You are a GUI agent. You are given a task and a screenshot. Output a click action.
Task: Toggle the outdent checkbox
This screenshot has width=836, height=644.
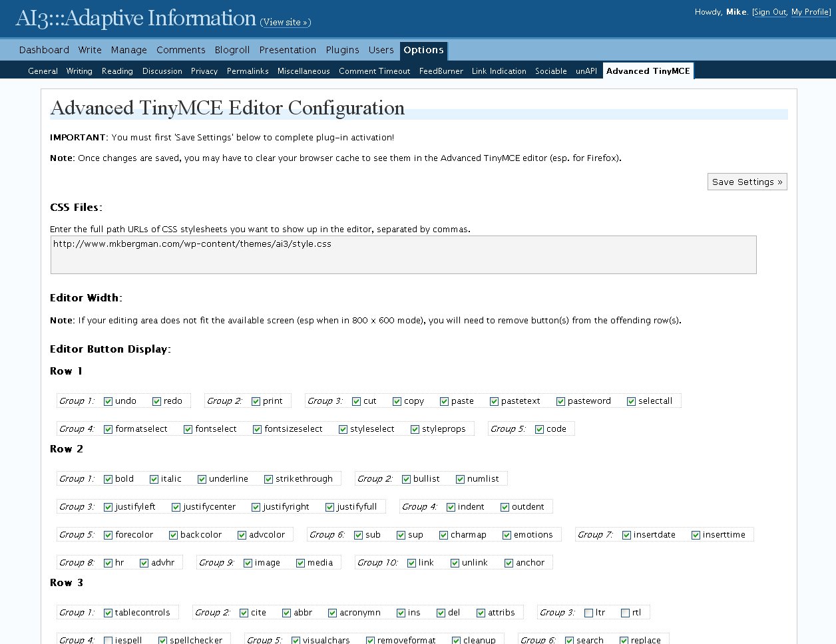click(x=505, y=507)
